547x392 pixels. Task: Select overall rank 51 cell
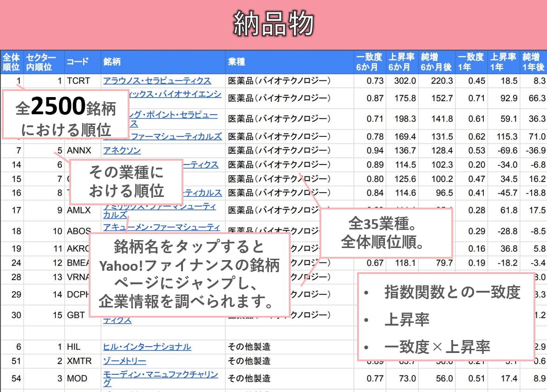12,361
